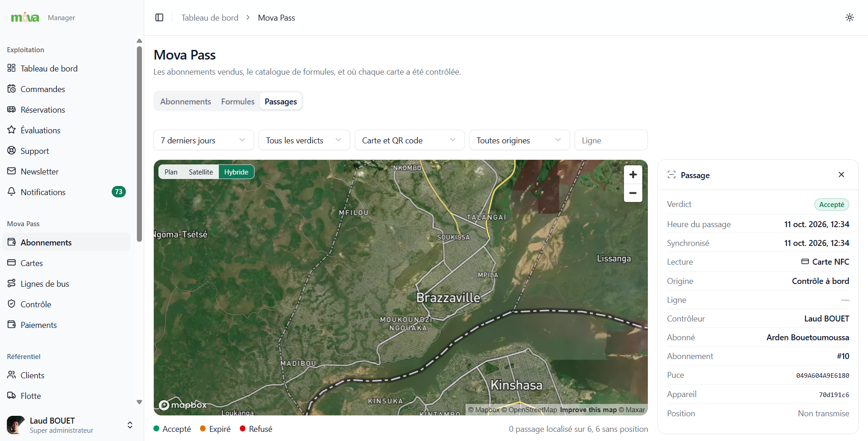This screenshot has height=441, width=868.
Task: Switch to the Formules tab
Action: 238,101
